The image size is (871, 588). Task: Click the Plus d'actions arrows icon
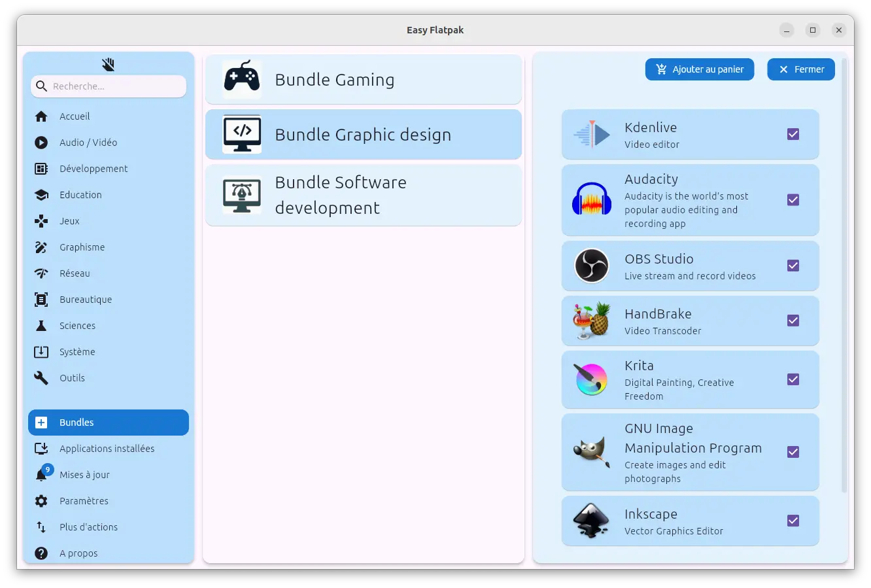coord(41,527)
